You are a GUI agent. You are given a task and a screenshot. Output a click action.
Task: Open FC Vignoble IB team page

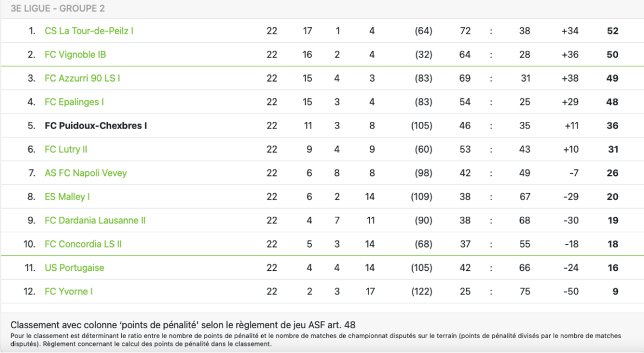click(x=75, y=55)
